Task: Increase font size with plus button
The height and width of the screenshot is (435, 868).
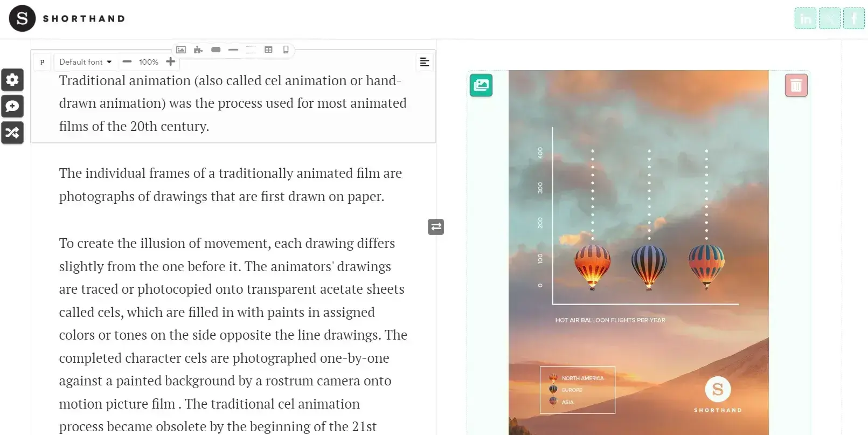Action: point(171,61)
